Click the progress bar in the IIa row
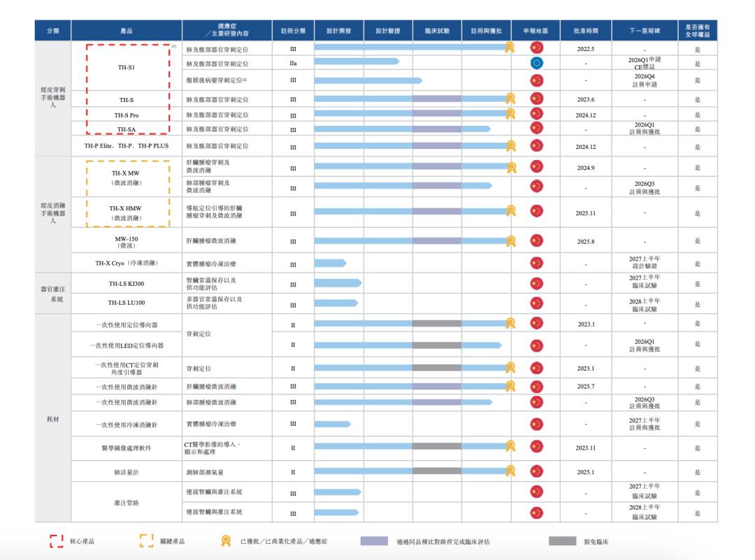This screenshot has height=560, width=755. (357, 61)
